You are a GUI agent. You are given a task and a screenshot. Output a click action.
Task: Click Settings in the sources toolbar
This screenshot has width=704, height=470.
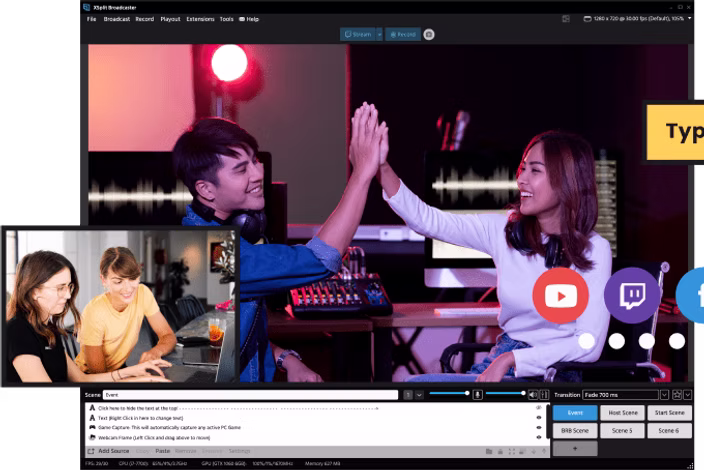239,451
